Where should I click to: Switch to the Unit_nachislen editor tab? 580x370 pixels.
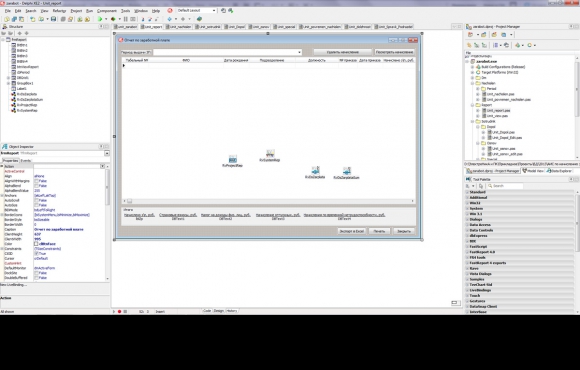(179, 27)
